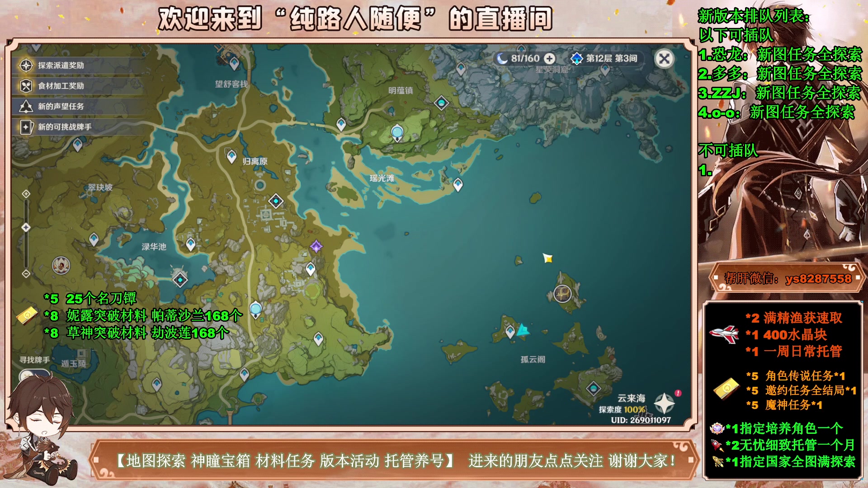Select teleport waypoint west of 渌华池

coord(94,239)
